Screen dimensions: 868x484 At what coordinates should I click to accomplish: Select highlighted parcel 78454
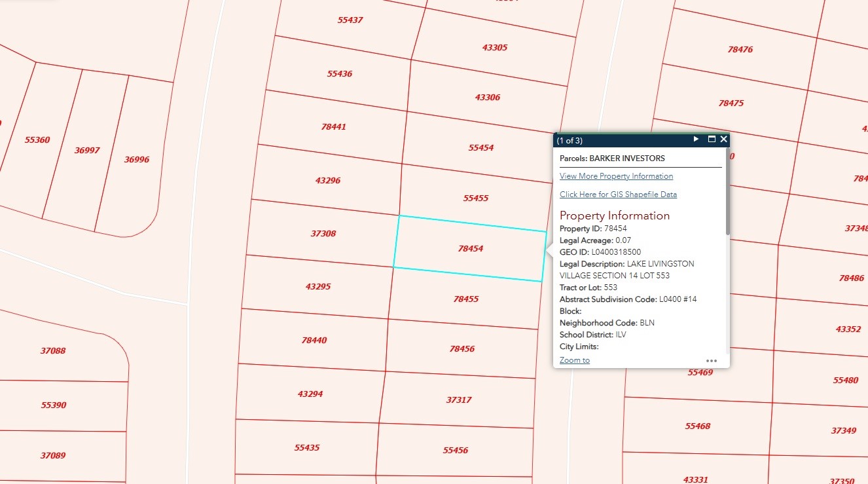(x=471, y=249)
